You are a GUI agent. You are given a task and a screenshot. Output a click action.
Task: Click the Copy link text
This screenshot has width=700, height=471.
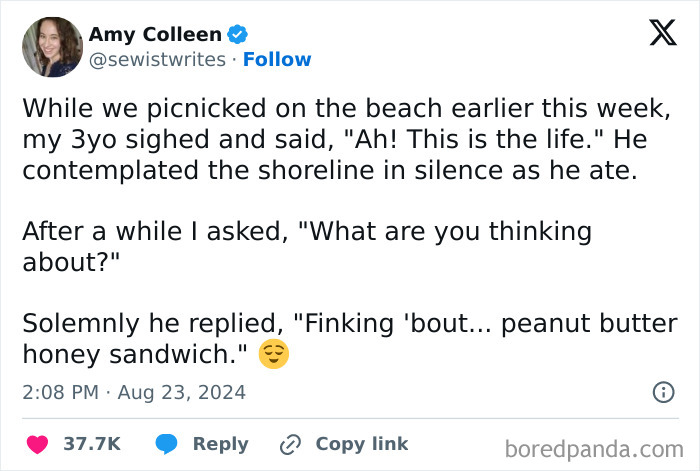tap(361, 444)
